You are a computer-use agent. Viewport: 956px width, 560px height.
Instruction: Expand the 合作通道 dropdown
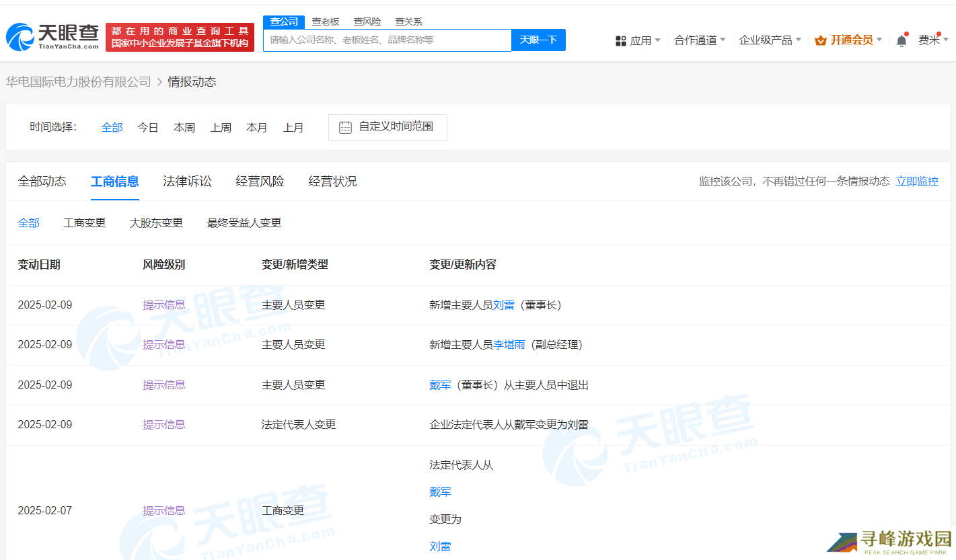point(700,40)
